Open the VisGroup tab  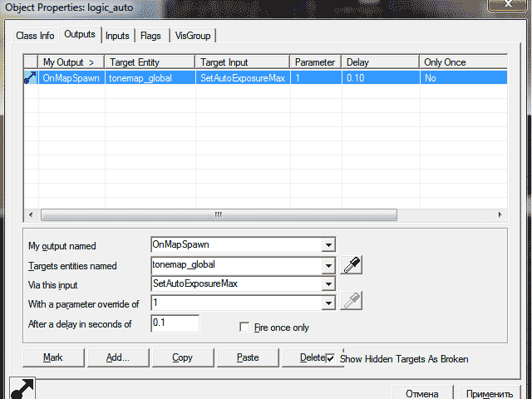coord(193,36)
